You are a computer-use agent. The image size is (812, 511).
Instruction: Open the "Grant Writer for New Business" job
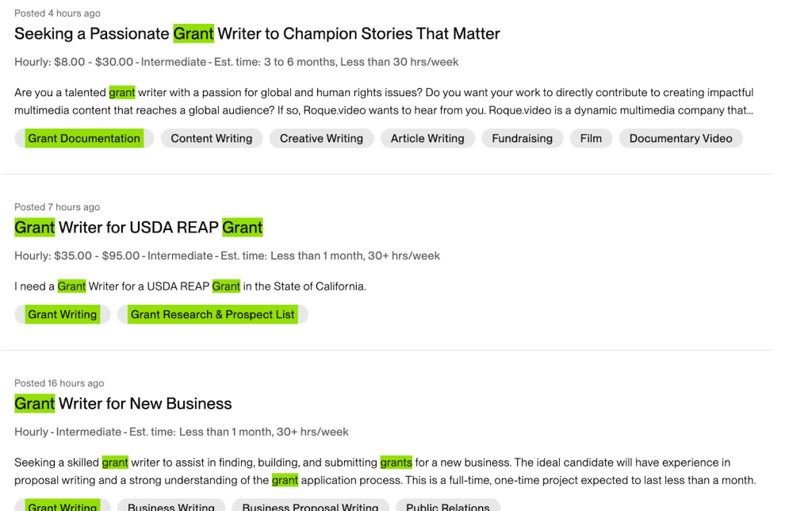click(x=123, y=404)
